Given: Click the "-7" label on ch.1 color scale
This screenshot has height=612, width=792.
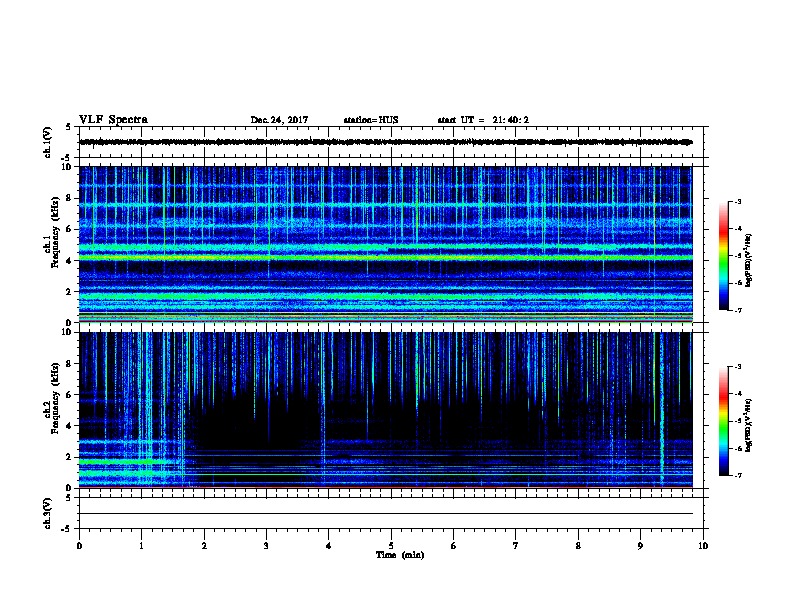Looking at the screenshot, I should tap(737, 310).
